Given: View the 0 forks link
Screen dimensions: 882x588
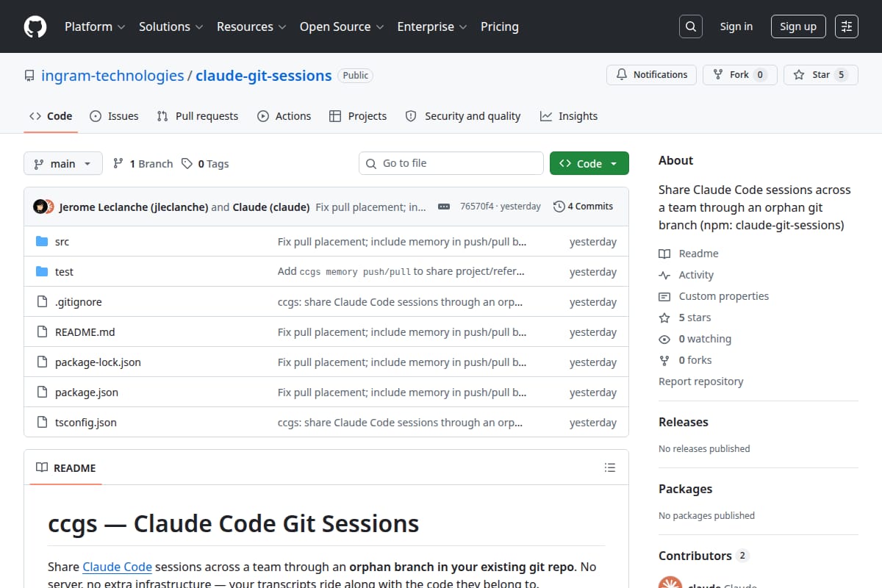Looking at the screenshot, I should (685, 360).
